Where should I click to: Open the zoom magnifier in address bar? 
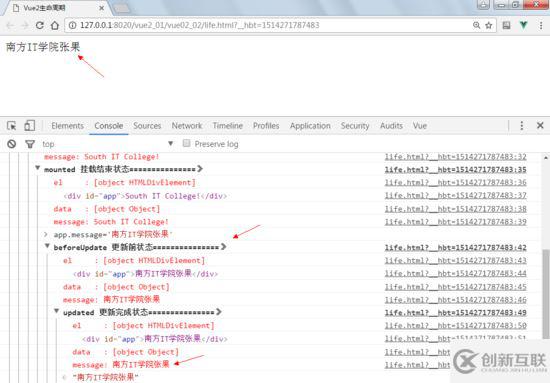[x=476, y=25]
